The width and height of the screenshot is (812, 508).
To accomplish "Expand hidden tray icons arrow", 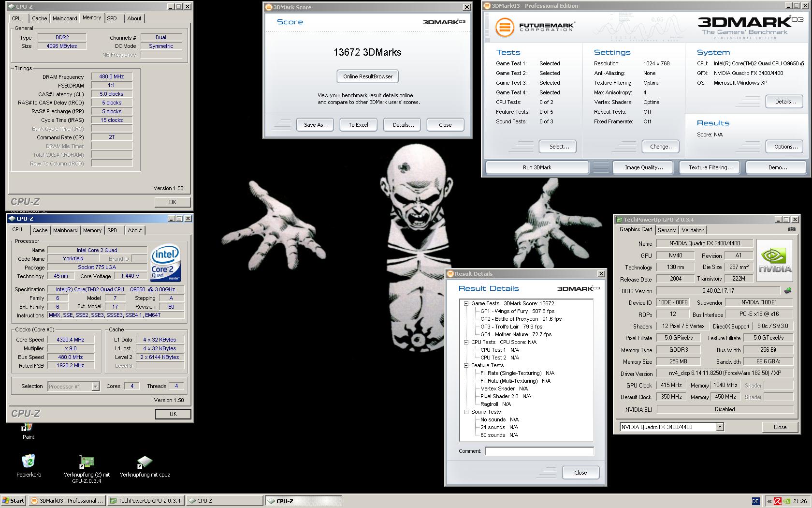I will click(x=769, y=501).
